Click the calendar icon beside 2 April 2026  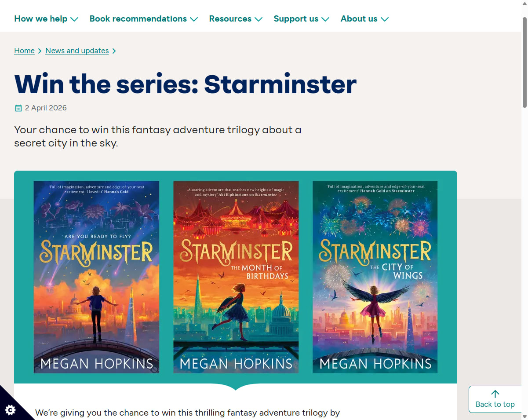point(18,108)
